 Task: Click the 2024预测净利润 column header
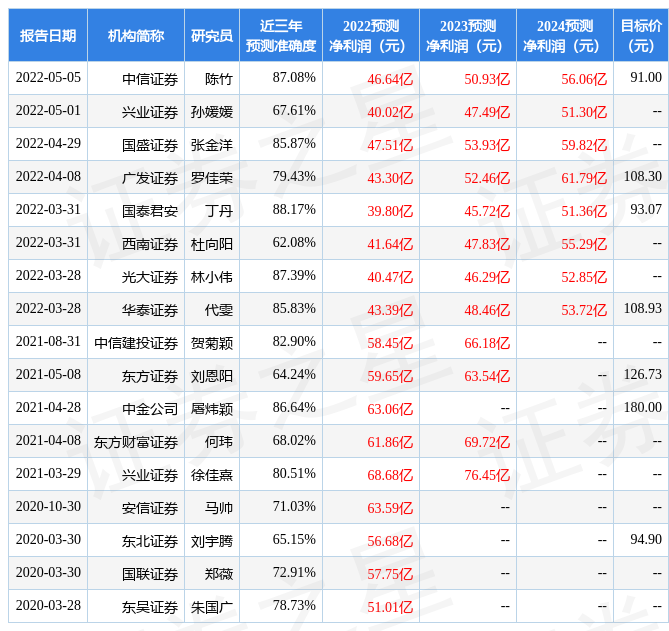pyautogui.click(x=564, y=35)
